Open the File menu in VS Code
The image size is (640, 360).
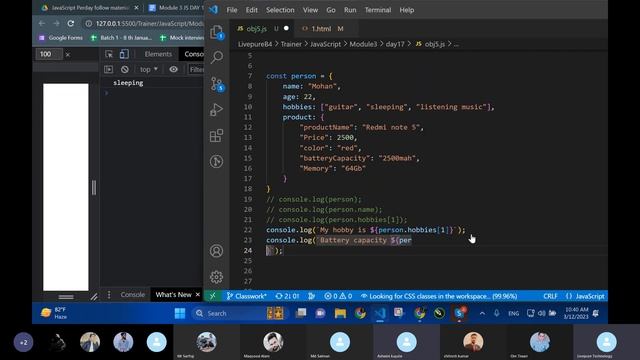232,10
